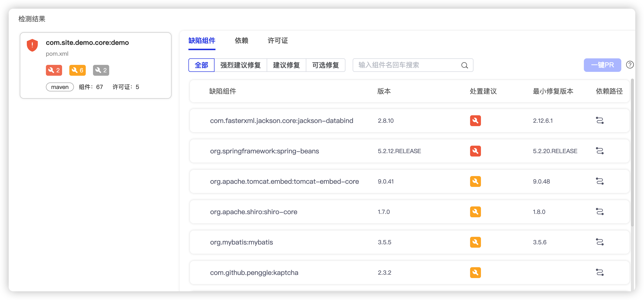Switch to the 许可证 tab
Viewport: 644px width, 300px height.
[278, 41]
